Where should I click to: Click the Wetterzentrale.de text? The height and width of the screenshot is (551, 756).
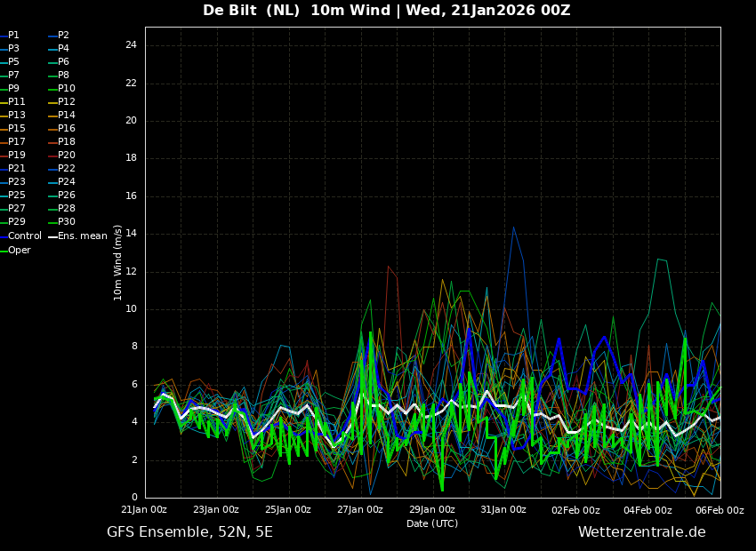[x=641, y=532]
